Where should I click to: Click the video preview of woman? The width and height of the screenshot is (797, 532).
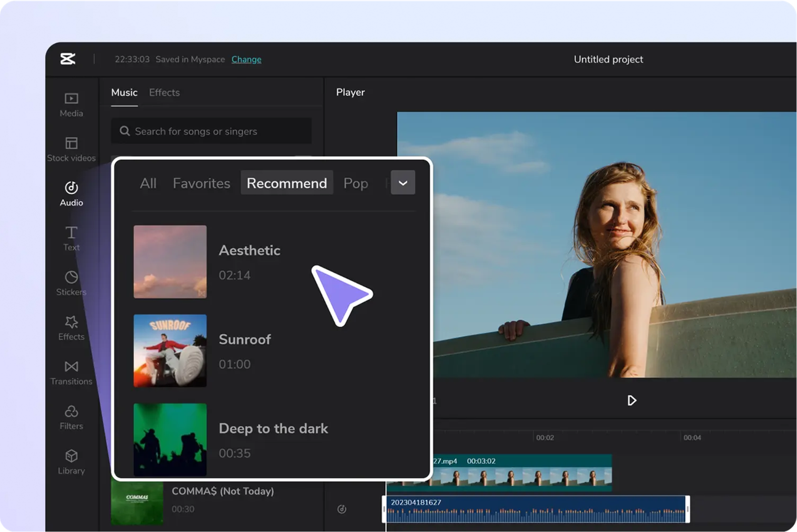597,245
